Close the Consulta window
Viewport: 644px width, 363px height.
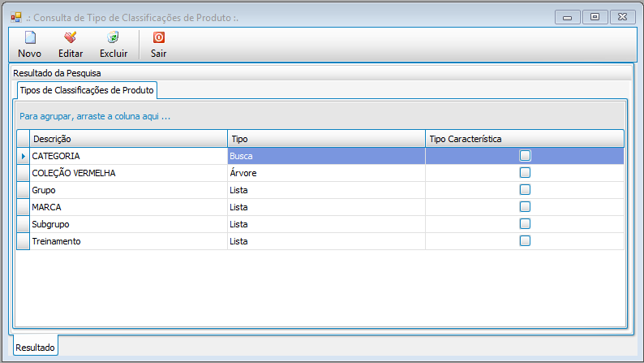click(622, 17)
